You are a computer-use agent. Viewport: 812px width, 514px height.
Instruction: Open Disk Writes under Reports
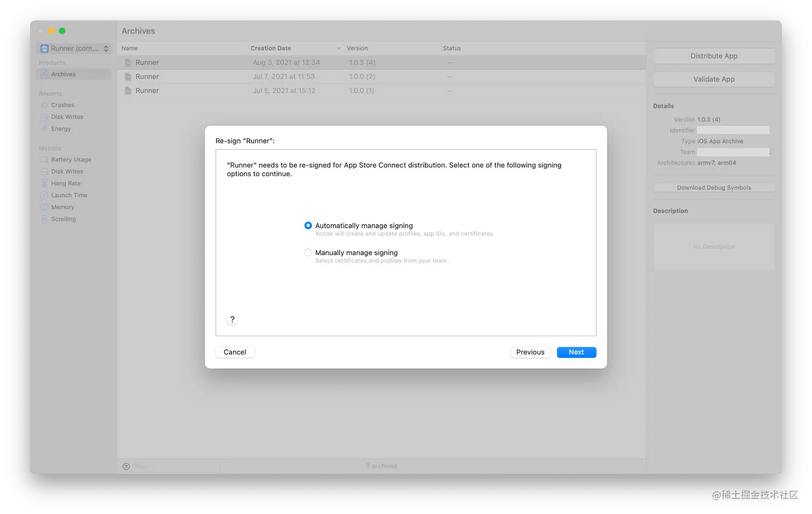tap(67, 117)
